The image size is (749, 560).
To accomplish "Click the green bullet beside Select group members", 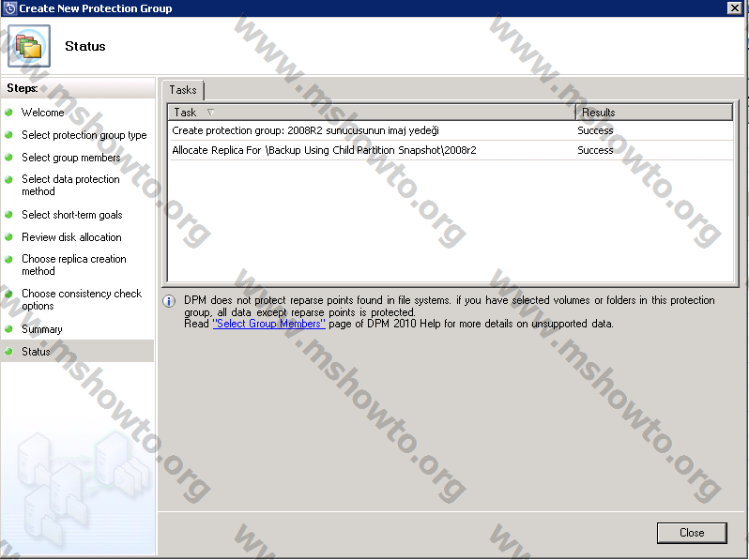I will [x=9, y=158].
